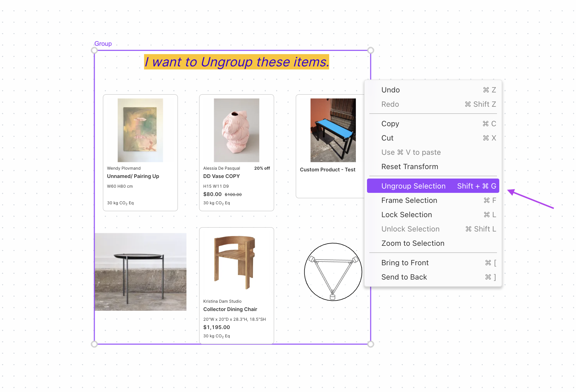Screen dimensions: 576x392
Task: Click the 'Wendy Plovmand' artist name
Action: click(x=124, y=168)
